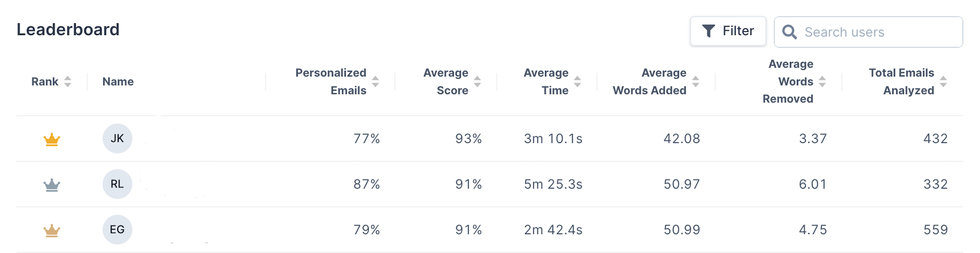Click EG's 559 total emails analyzed
Viewport: 980px width, 253px height.
coord(936,230)
